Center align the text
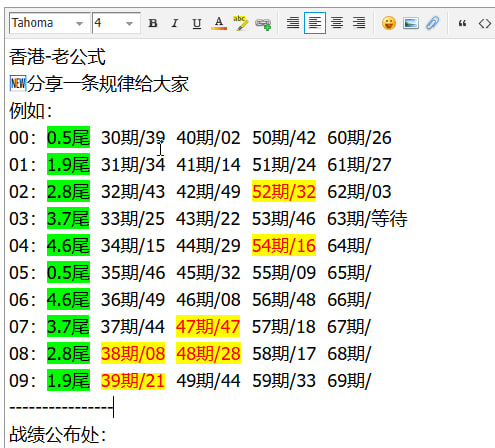This screenshot has width=495, height=448. [x=337, y=23]
